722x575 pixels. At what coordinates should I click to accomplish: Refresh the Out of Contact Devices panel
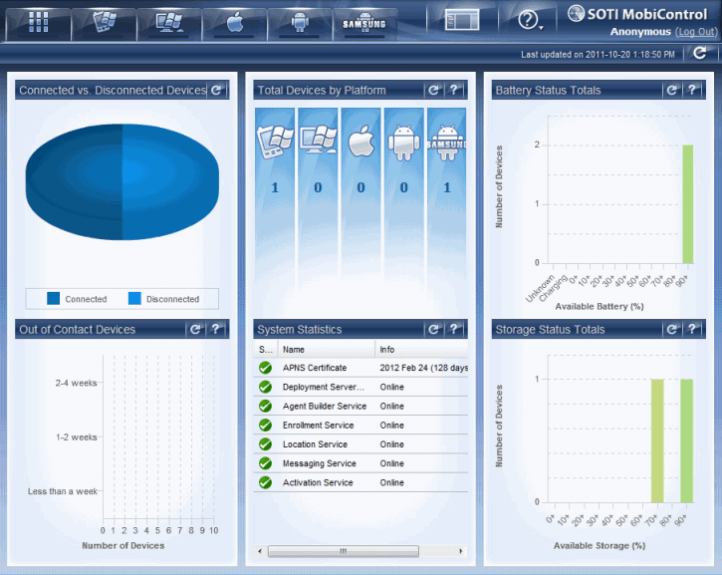pos(195,330)
